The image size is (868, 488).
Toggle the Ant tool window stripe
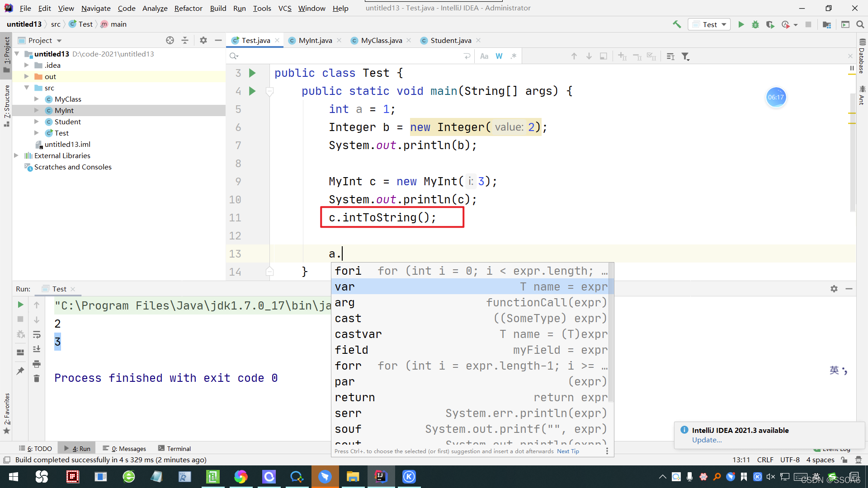[862, 95]
